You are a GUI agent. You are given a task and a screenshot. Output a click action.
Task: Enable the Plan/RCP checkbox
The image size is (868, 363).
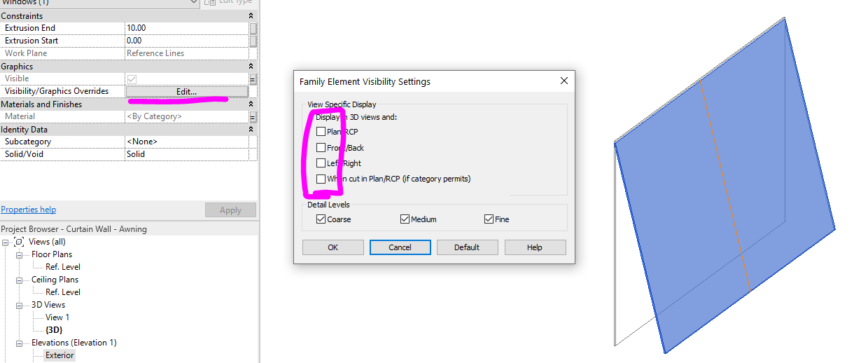[x=321, y=132]
